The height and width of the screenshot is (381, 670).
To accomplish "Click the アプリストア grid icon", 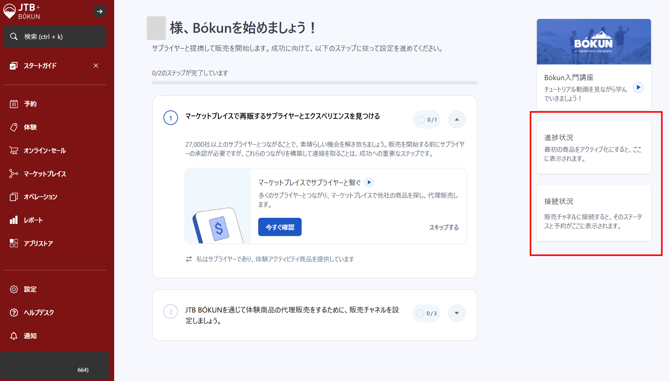I will 14,243.
